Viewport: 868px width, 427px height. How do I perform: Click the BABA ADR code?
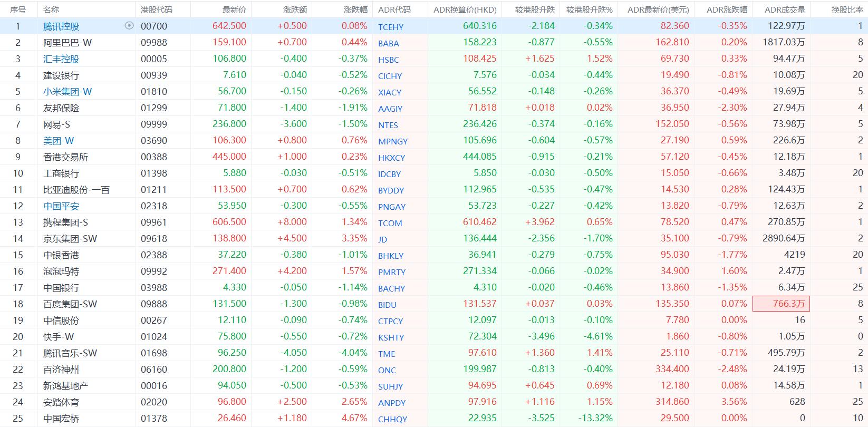[x=388, y=43]
